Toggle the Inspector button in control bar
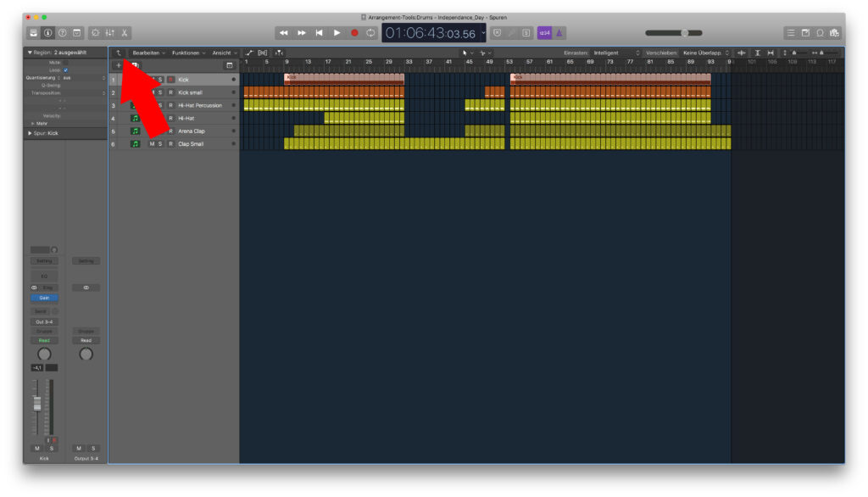The image size is (868, 497). (x=48, y=33)
